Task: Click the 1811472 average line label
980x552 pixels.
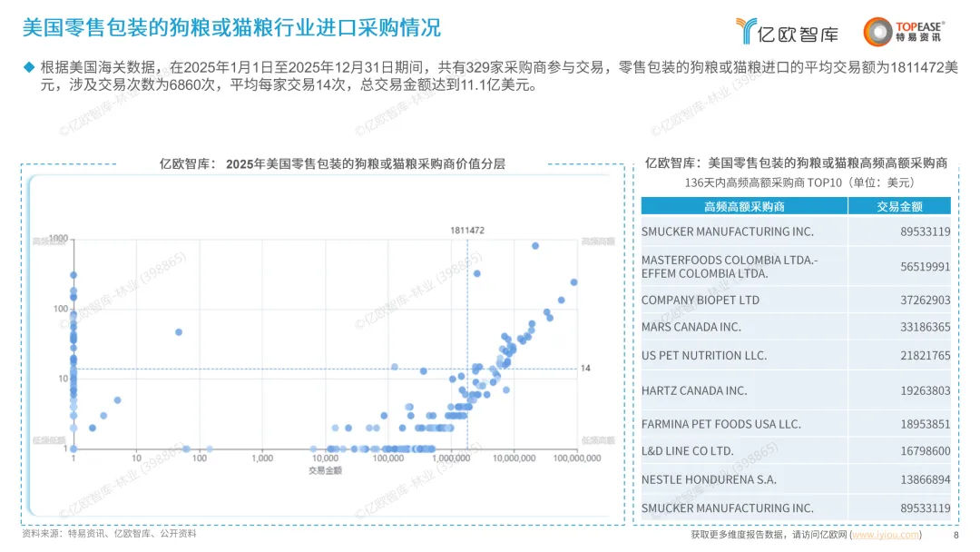Action: coord(467,230)
